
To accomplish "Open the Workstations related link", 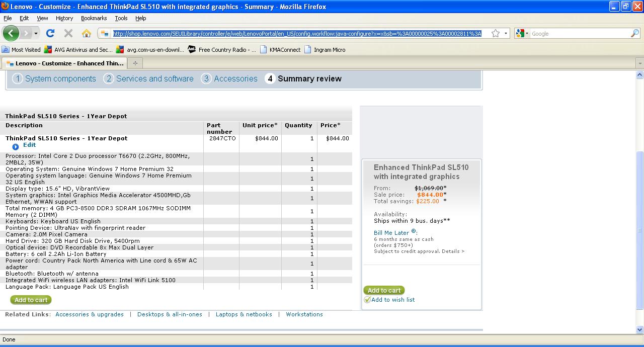I will point(304,314).
